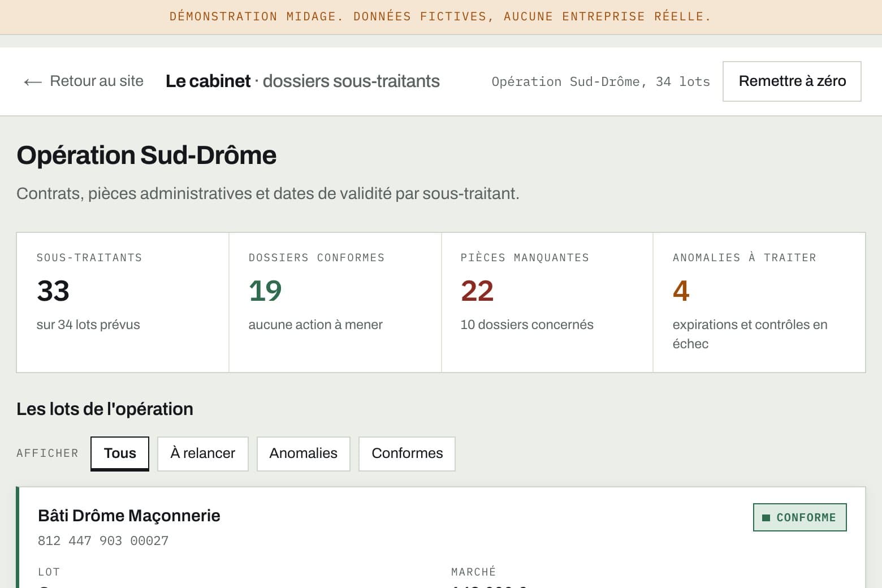The image size is (882, 588).
Task: Show only Conformes lots
Action: click(407, 453)
